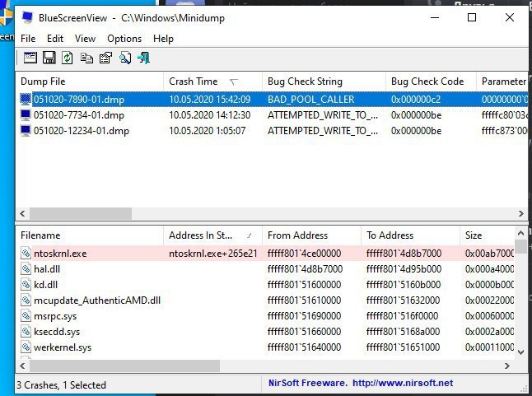The image size is (532, 396).
Task: Click ntoskrnl.exe+265e21 stack address
Action: 213,254
